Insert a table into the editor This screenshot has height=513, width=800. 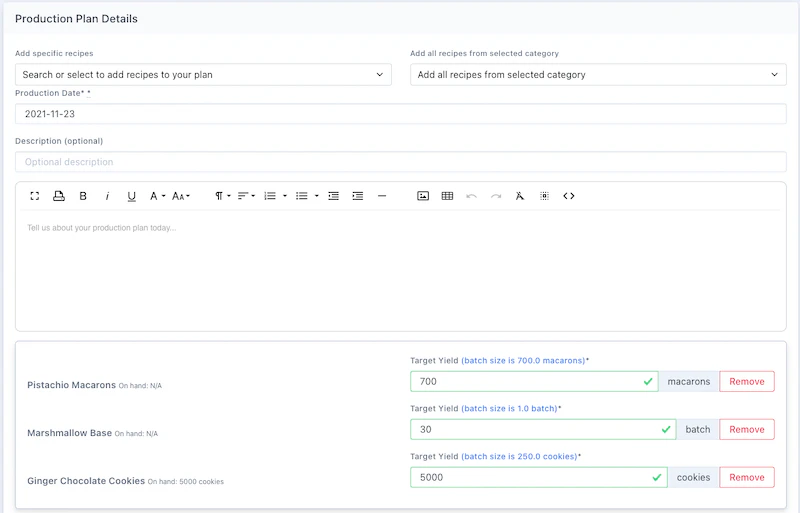click(x=447, y=196)
